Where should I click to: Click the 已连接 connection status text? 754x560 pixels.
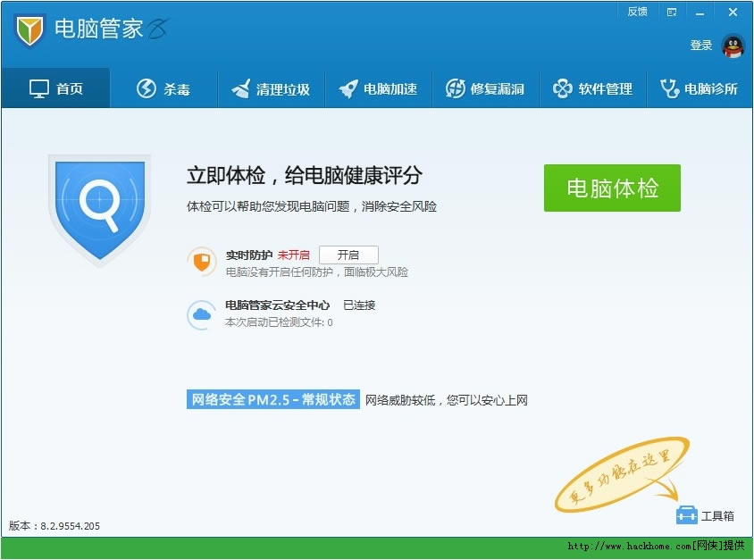pyautogui.click(x=359, y=305)
